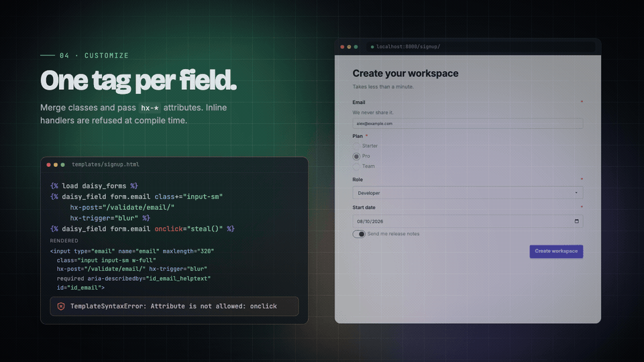The height and width of the screenshot is (362, 644).
Task: Click the templates/signup.html file name
Action: point(105,165)
